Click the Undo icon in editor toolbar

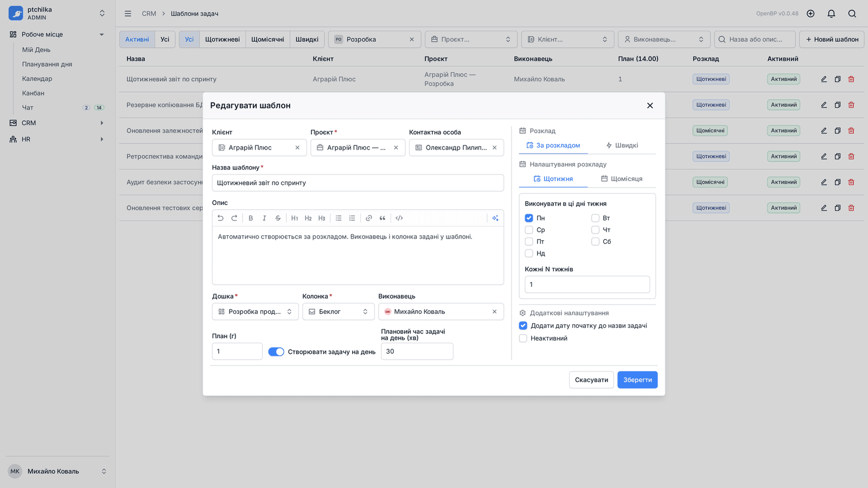(x=220, y=218)
